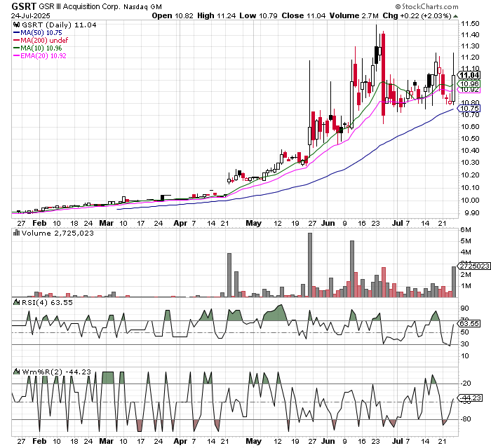Click the 6M volume axis label
Viewport: 491px width, 448px height.
point(466,230)
